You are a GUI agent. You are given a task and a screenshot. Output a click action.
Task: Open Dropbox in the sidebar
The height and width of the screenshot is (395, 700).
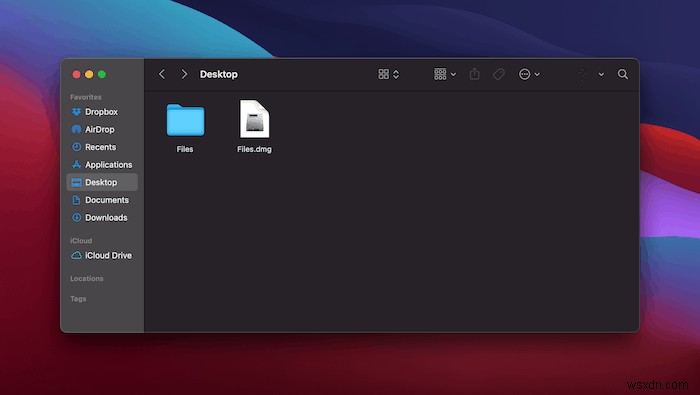click(102, 112)
